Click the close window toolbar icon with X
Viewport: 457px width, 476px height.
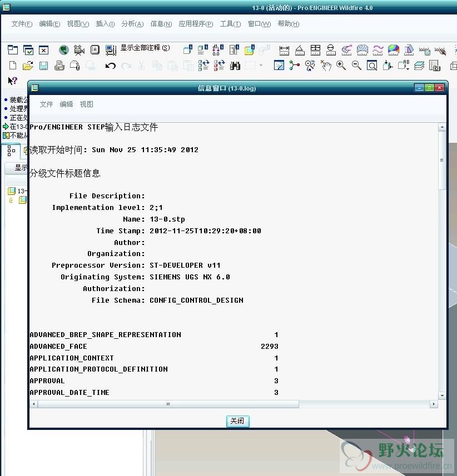tap(44, 50)
